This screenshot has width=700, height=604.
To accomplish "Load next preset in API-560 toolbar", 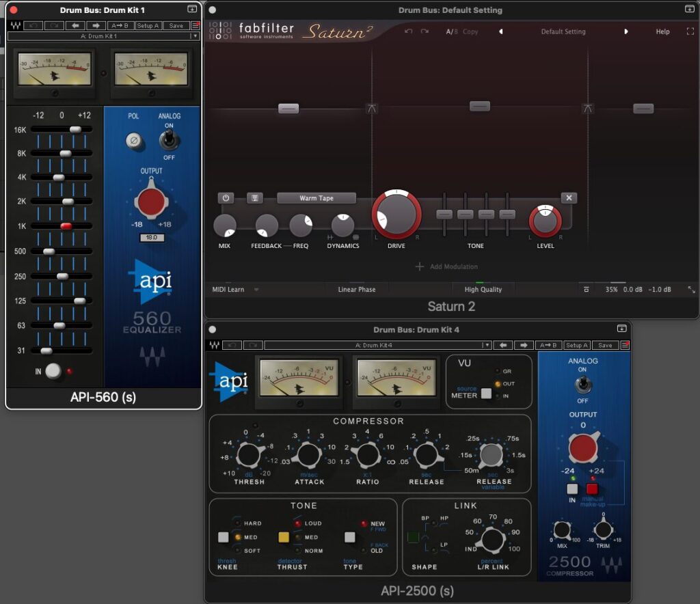I will tap(96, 25).
